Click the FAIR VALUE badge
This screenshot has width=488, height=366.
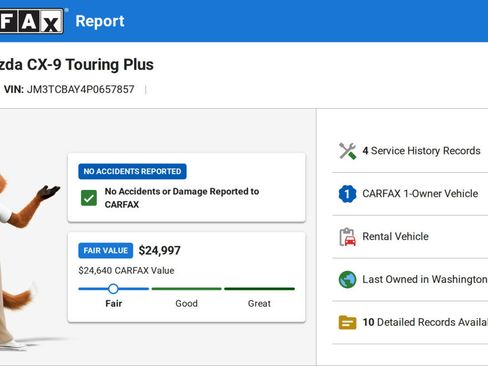coord(106,251)
